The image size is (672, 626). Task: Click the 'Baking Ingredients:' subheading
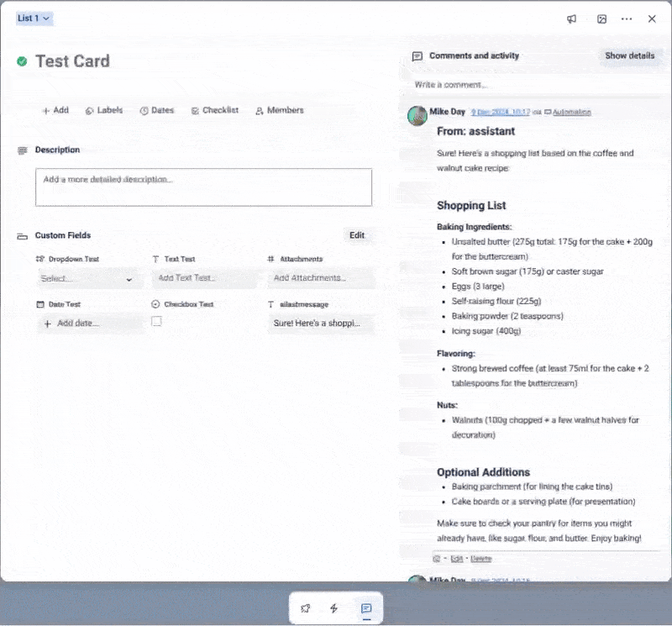(475, 227)
